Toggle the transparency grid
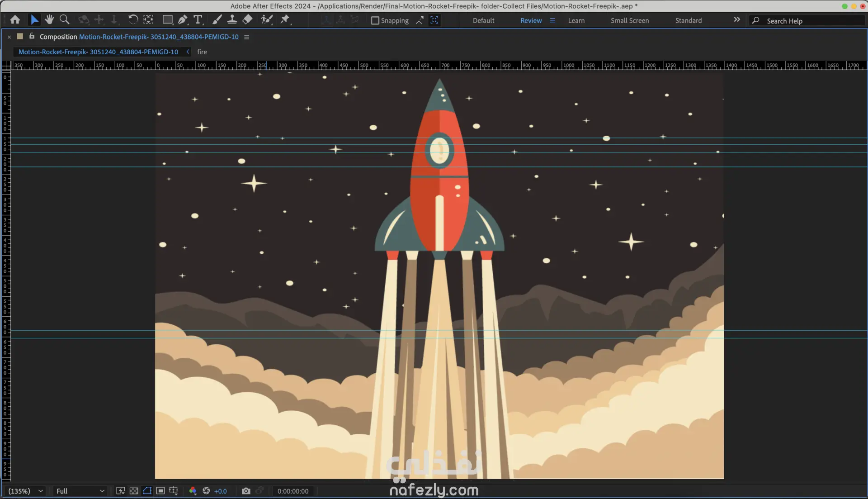 tap(134, 491)
